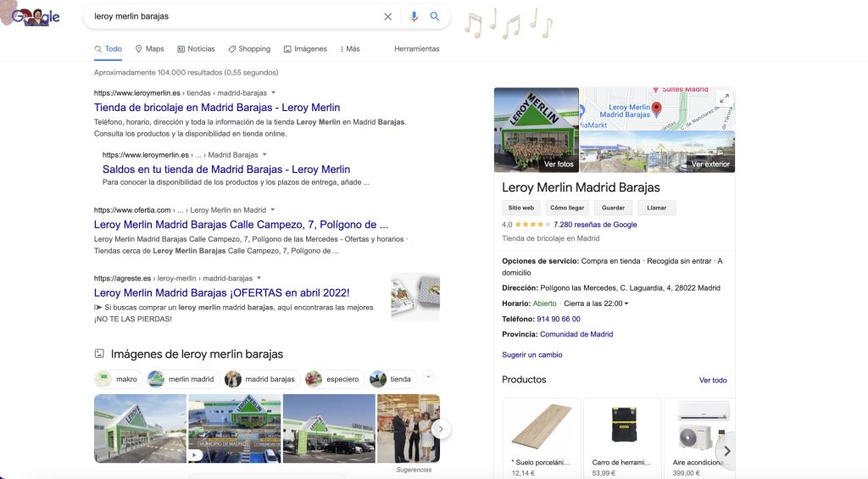Image resolution: width=868 pixels, height=479 pixels.
Task: Select the 'merlin madrid' image filter chip
Action: [x=183, y=379]
